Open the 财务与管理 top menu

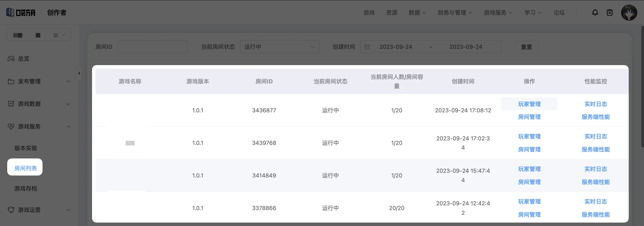pos(454,13)
